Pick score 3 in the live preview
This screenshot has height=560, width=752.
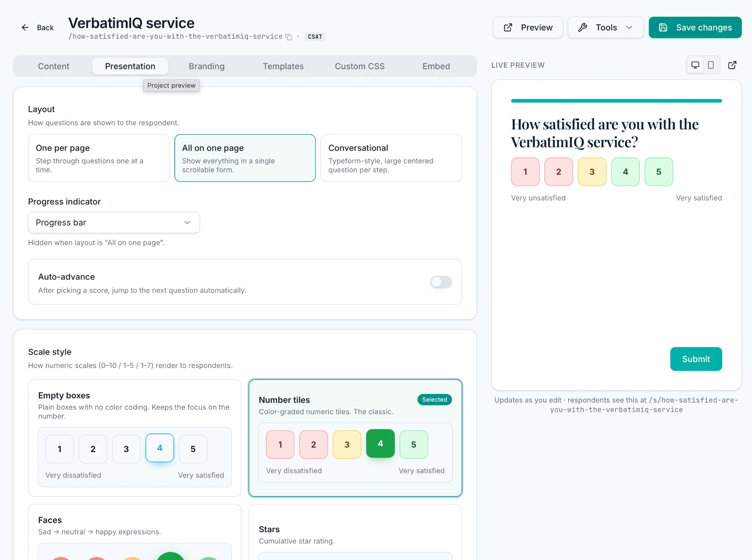[x=592, y=172]
